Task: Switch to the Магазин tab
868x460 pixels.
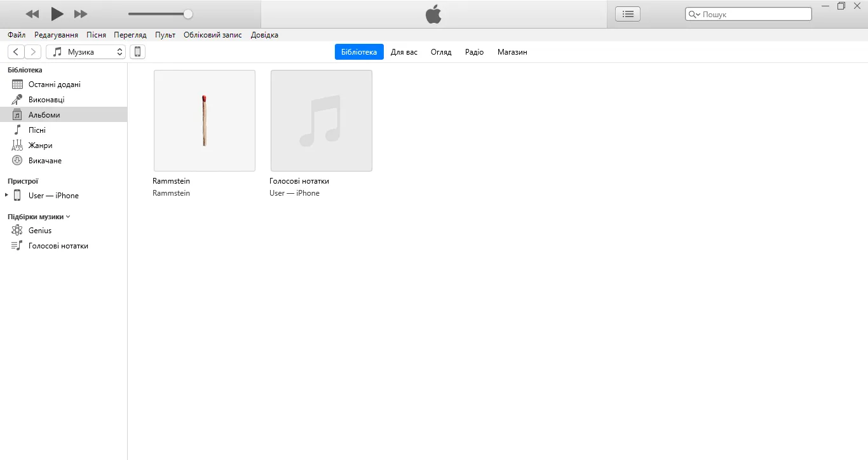Action: (512, 52)
